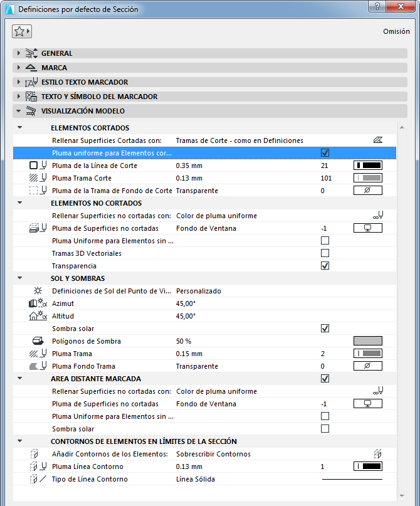Click the VISUALIZACIÓN MODELO title
Viewport: 420px width, 506px height.
click(83, 111)
